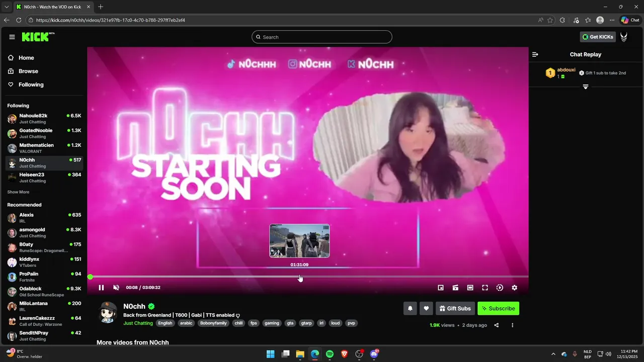This screenshot has width=644, height=362.
Task: Refresh the browser page
Action: 19,20
